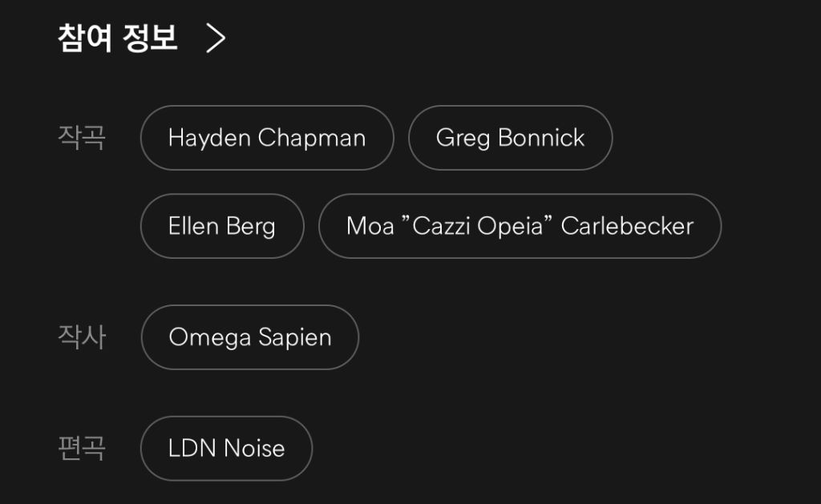
Task: Click the 작곡 section label
Action: (82, 138)
